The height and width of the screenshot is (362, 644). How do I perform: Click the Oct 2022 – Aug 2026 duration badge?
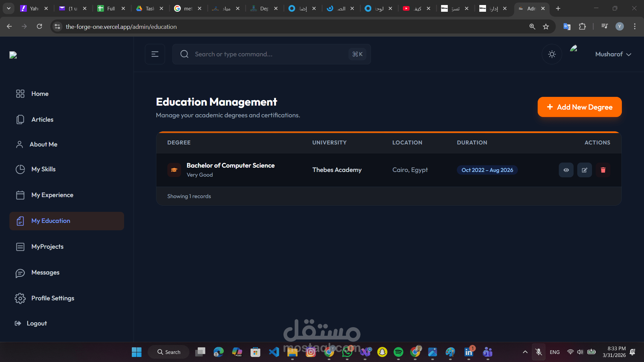(487, 170)
